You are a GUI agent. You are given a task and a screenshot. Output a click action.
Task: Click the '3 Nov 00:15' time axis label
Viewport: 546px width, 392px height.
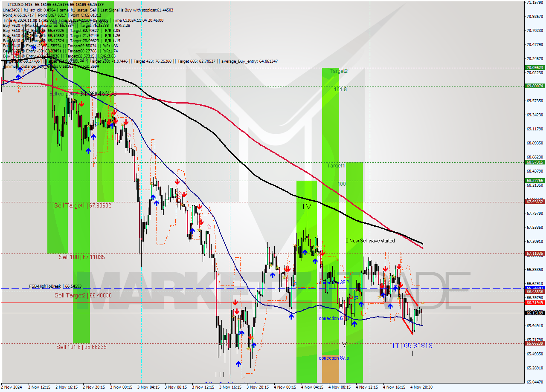[x=121, y=387]
